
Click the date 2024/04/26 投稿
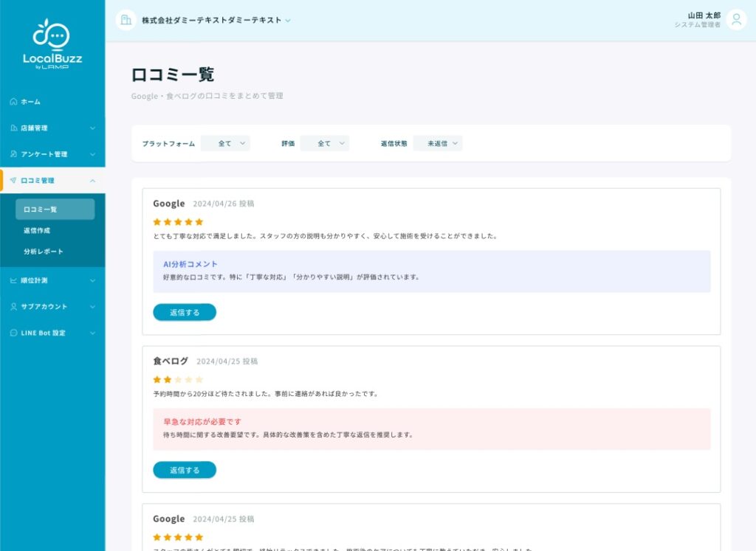224,204
